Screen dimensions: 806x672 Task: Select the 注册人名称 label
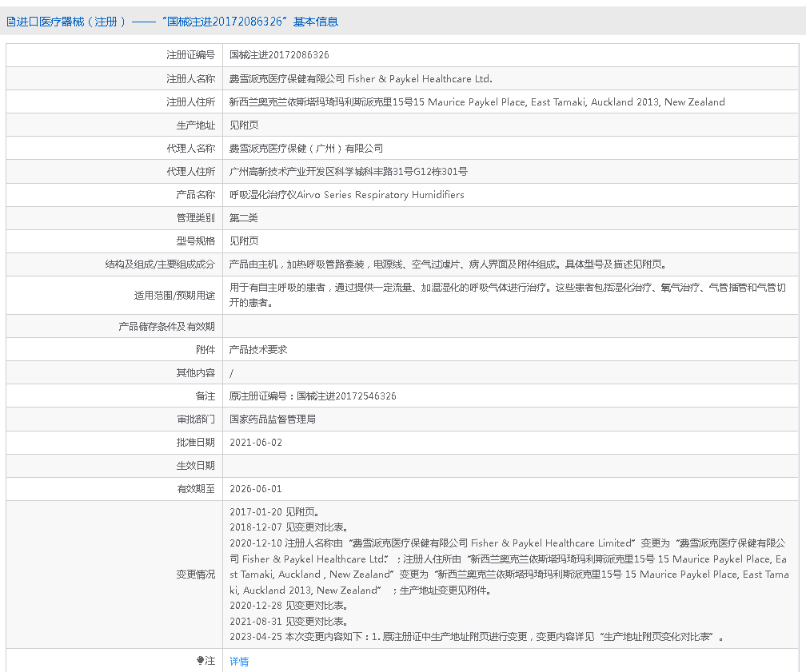click(190, 78)
